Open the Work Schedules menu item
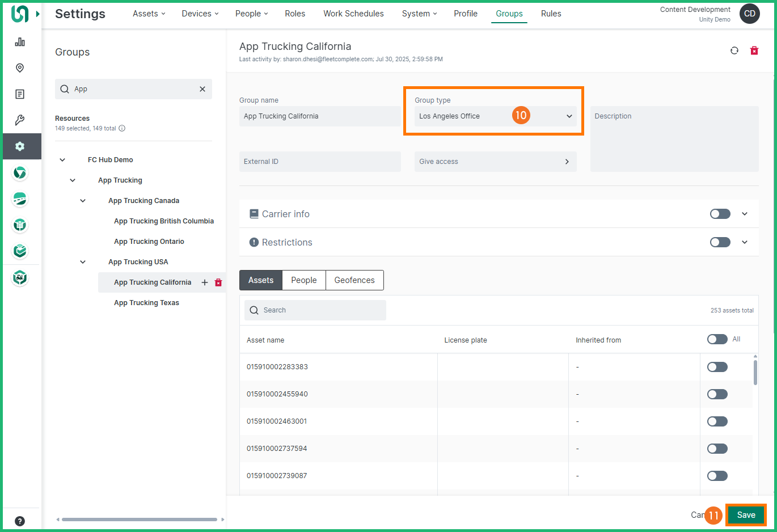 click(353, 14)
